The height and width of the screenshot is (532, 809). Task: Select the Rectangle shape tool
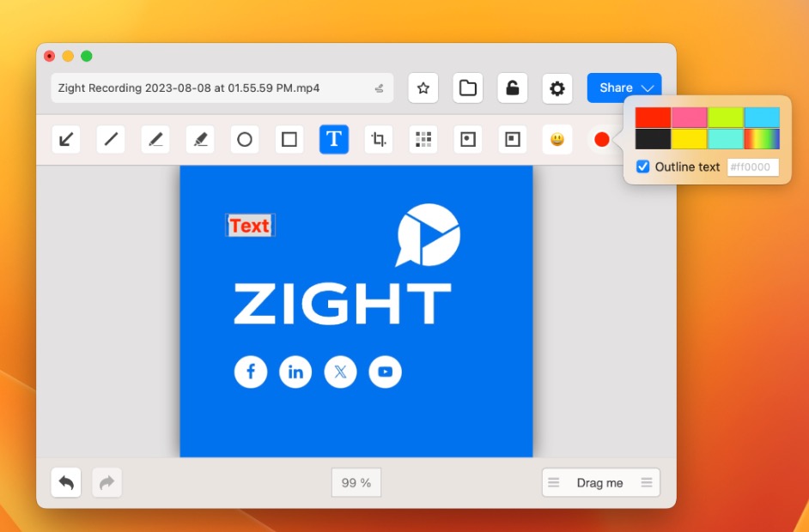point(289,139)
